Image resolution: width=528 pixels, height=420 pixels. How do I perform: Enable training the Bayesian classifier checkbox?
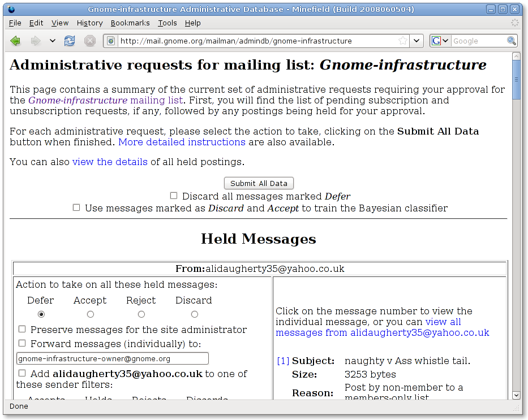(76, 208)
